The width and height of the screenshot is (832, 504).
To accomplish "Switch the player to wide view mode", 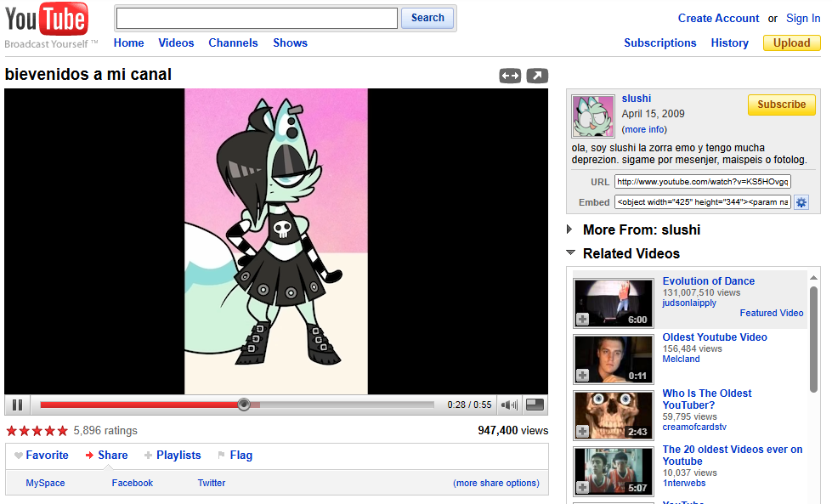I will (510, 76).
